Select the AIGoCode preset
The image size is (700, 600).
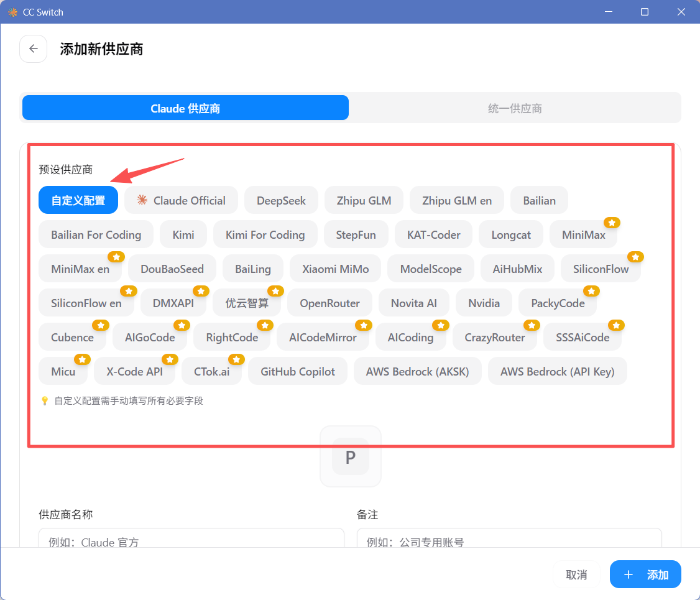pos(150,337)
